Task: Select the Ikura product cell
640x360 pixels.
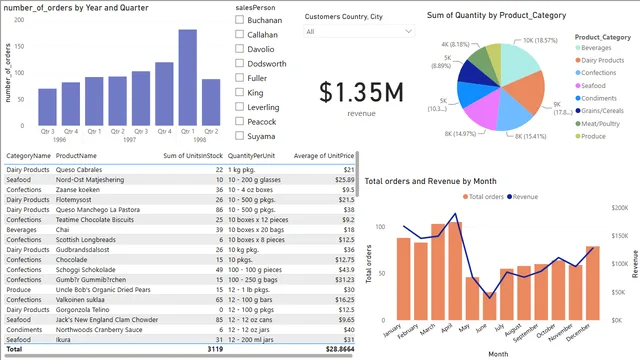Action: click(63, 340)
